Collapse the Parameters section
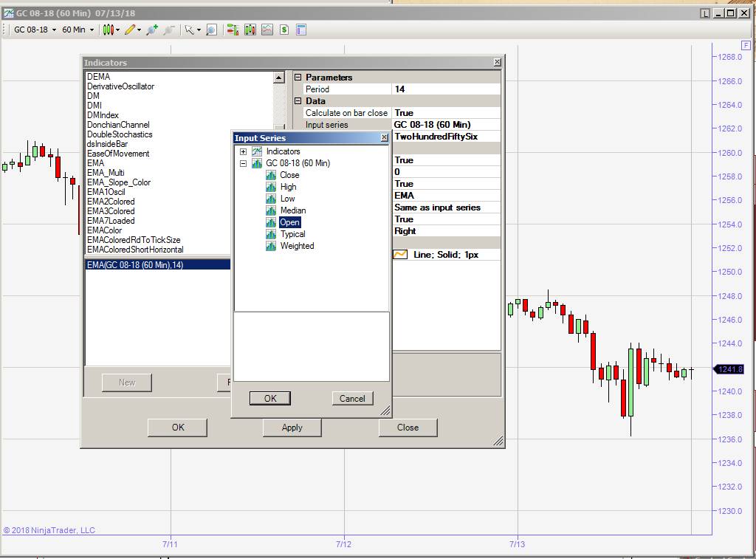 click(x=298, y=78)
